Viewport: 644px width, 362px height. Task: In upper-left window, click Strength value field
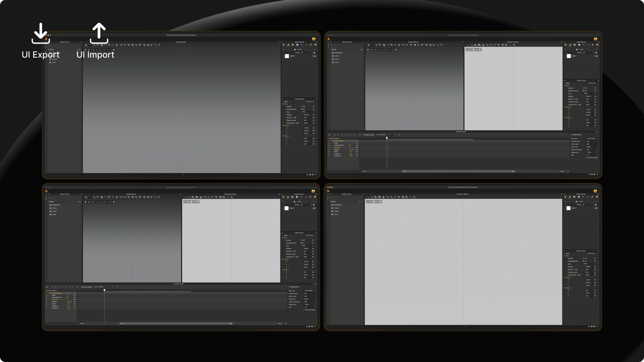click(x=308, y=115)
